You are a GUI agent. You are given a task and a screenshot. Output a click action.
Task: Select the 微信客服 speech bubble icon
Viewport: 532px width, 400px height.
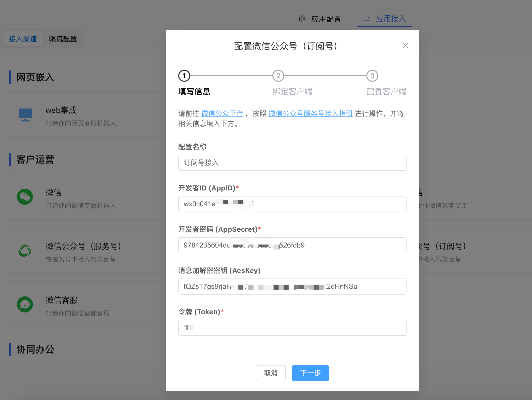(25, 304)
